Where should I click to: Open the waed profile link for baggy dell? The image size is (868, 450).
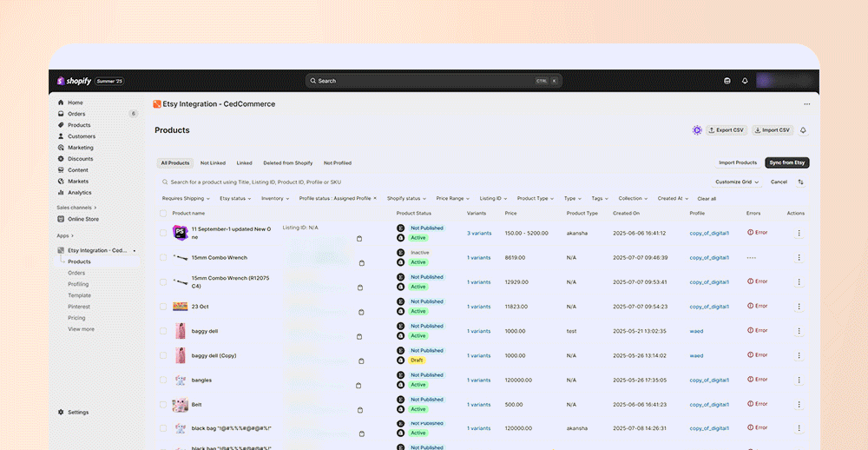pyautogui.click(x=696, y=331)
